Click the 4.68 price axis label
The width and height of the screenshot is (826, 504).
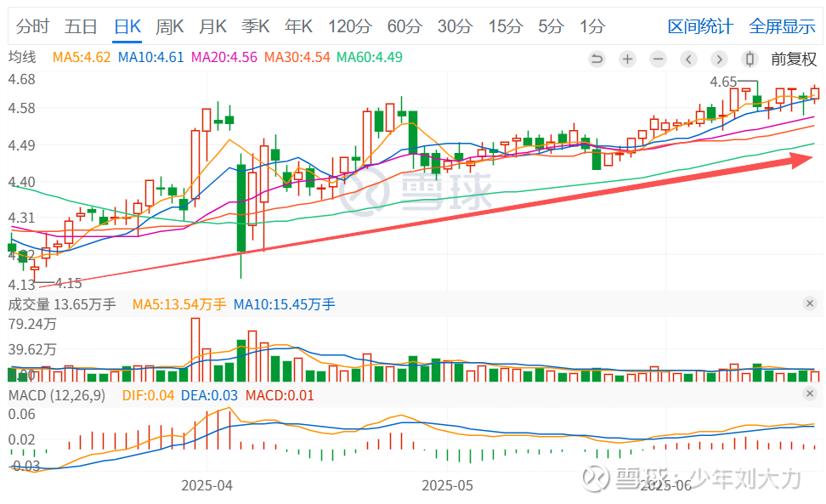(x=21, y=80)
